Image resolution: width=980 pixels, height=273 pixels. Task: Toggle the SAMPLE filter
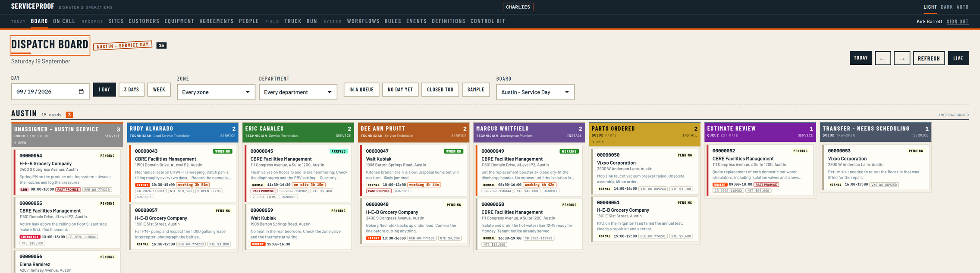476,90
